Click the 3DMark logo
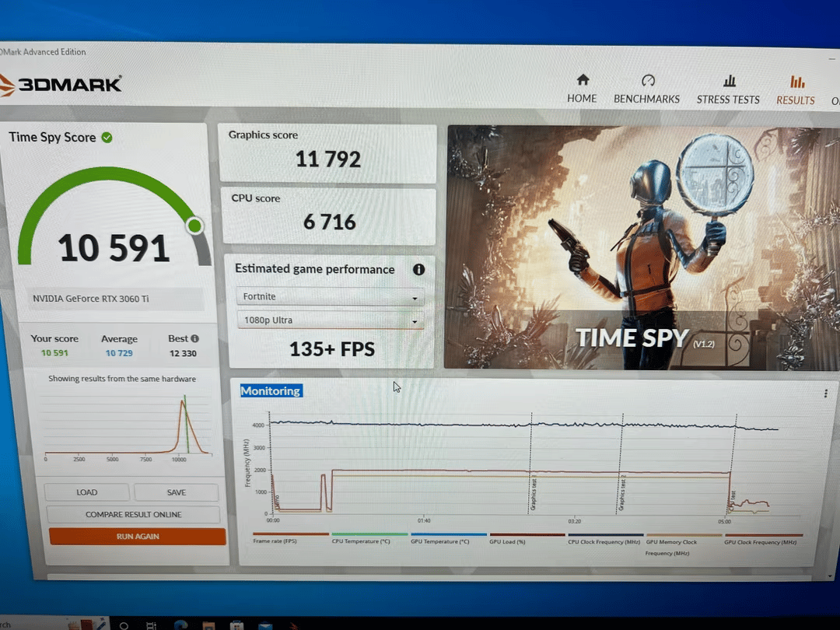The image size is (840, 630). tap(61, 85)
